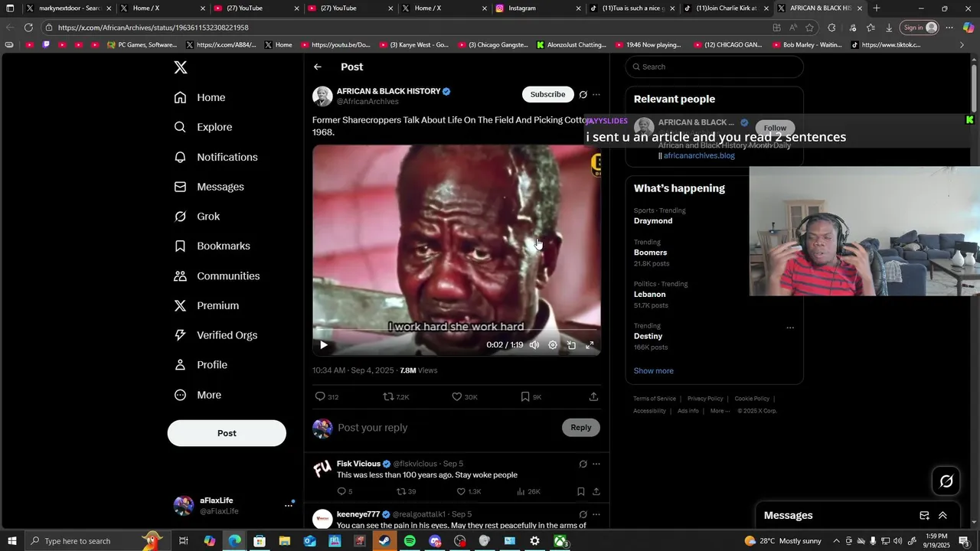
Task: Click Grok explain icon beside Subscribe
Action: pos(583,95)
